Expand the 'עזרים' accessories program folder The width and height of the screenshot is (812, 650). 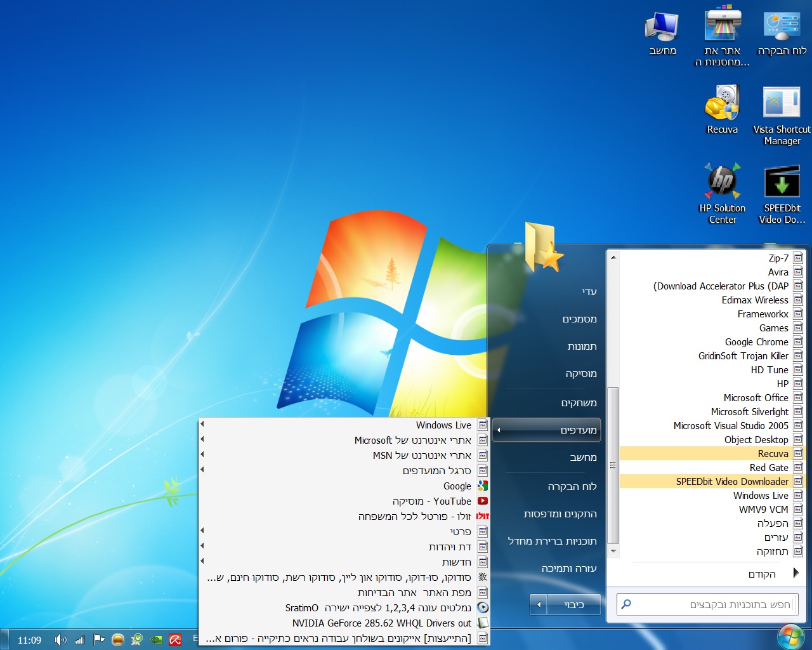[712, 538]
